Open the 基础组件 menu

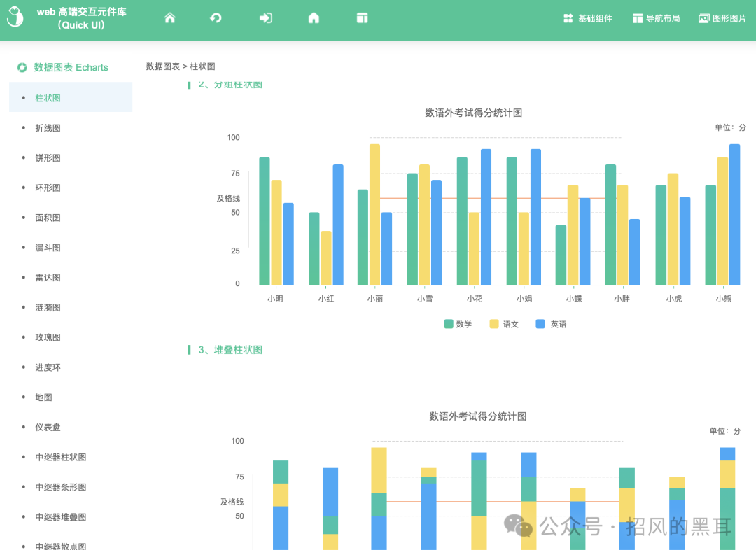(x=588, y=18)
